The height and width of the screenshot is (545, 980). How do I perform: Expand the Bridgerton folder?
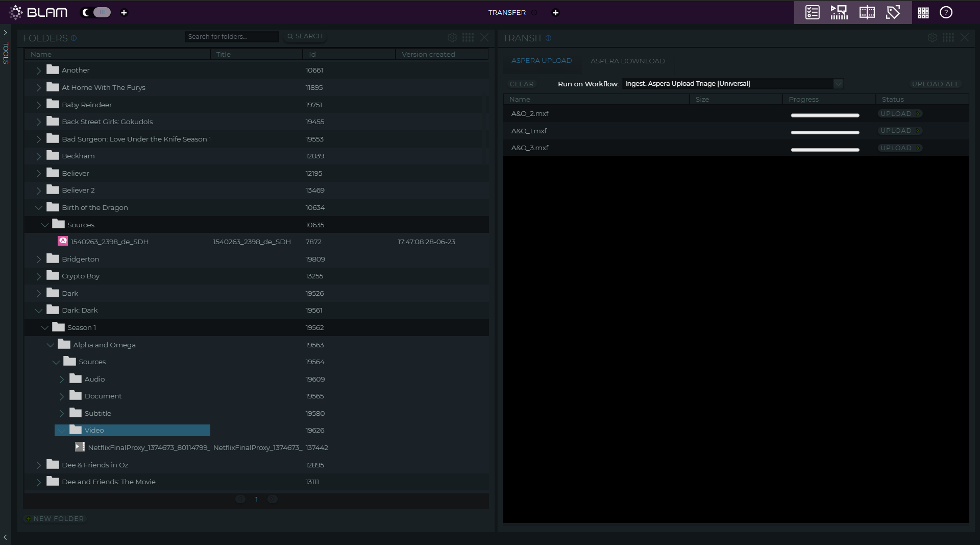pos(39,259)
